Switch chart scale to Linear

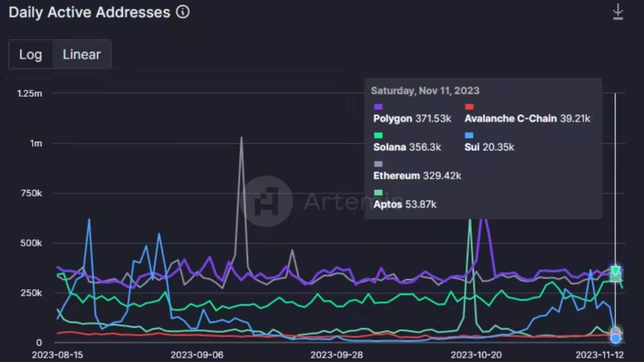tap(82, 54)
